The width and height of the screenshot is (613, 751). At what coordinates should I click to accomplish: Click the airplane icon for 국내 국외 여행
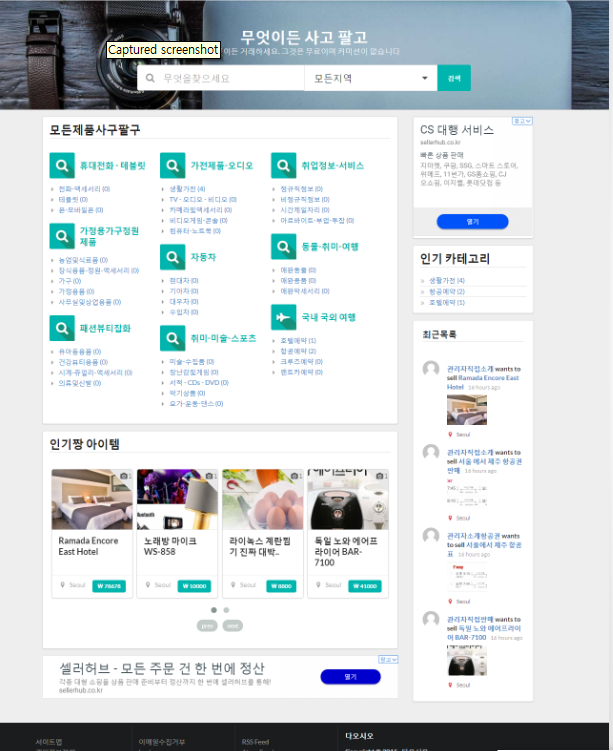click(283, 317)
